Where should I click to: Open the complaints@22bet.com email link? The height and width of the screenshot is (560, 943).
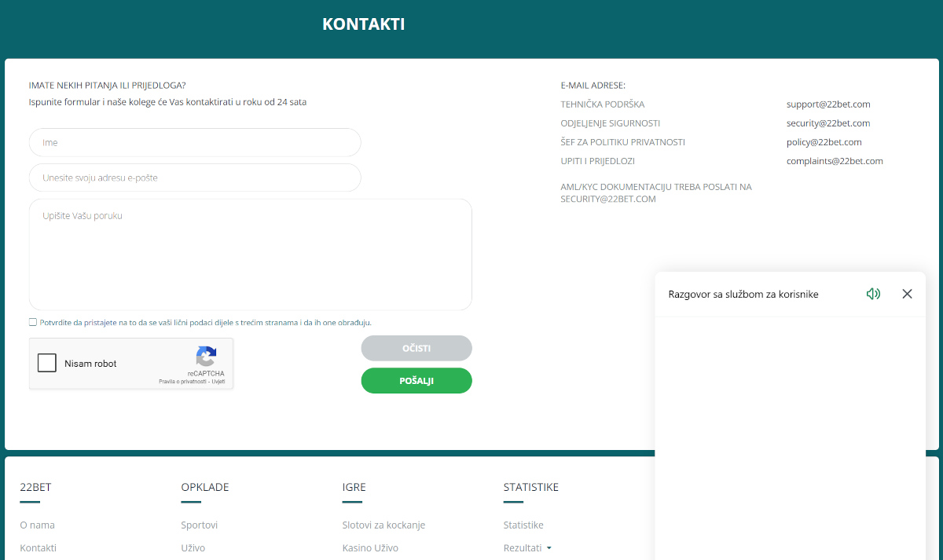pos(835,161)
